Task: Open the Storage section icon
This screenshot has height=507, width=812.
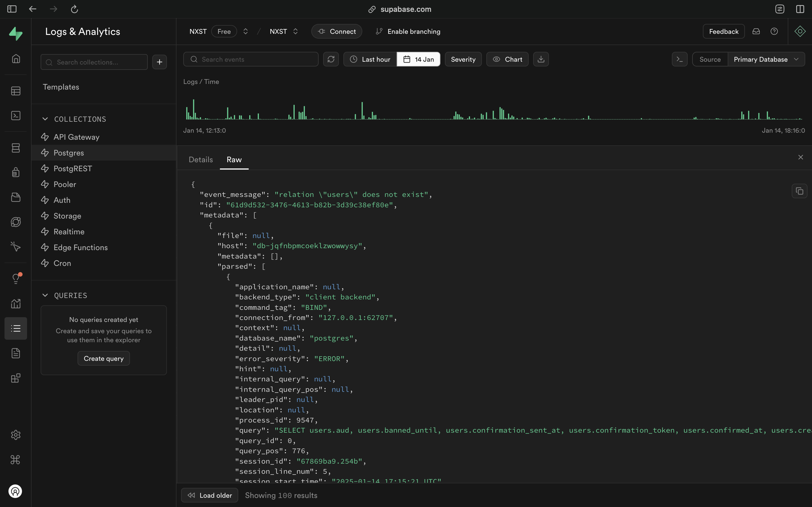Action: (16, 197)
